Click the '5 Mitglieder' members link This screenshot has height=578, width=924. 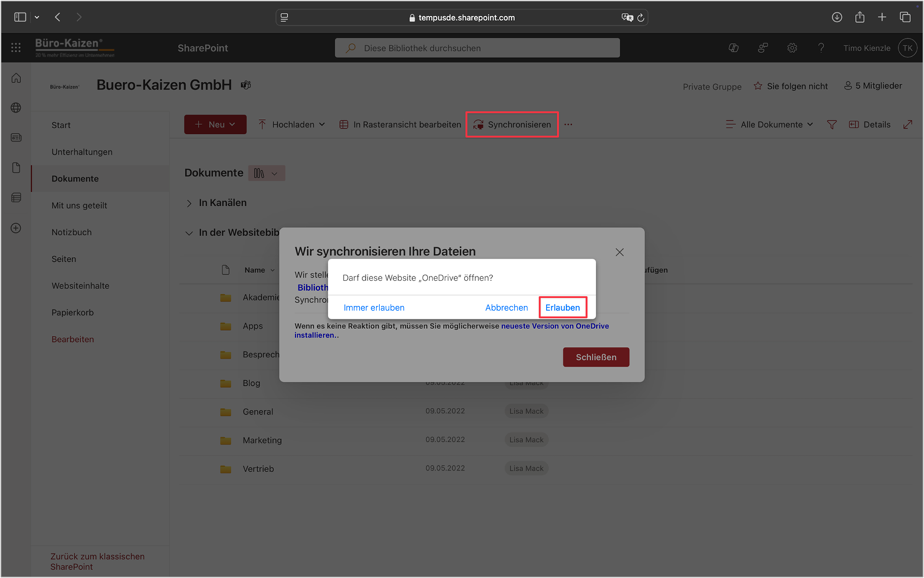873,86
